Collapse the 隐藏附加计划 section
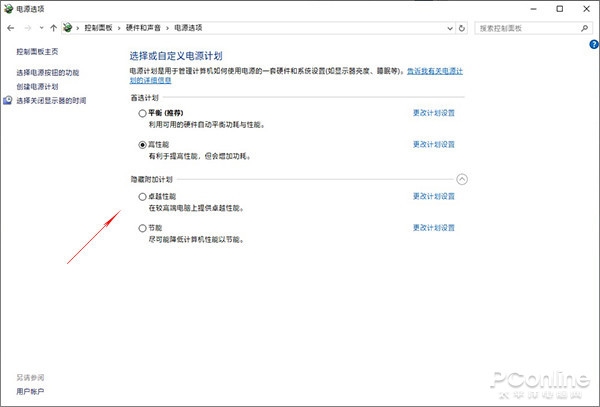 (x=461, y=179)
